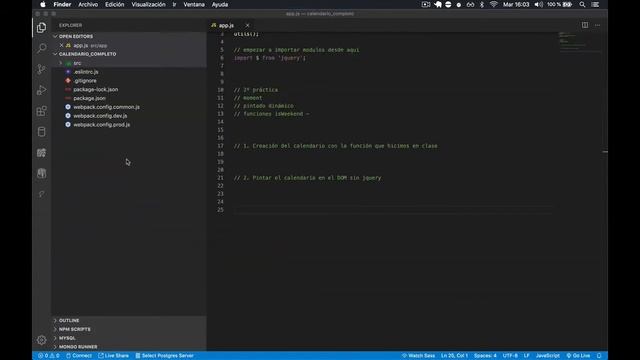Click the Ln 25, Col 1 cursor position indicator

454,356
